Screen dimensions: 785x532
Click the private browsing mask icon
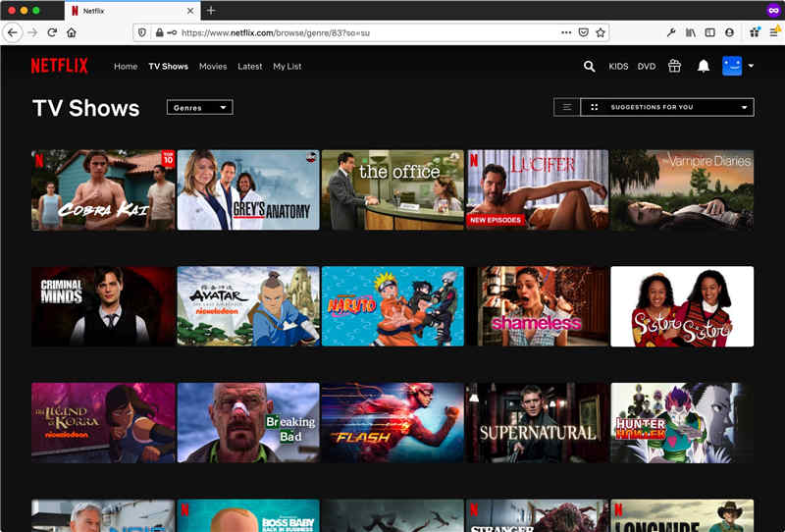tap(773, 10)
